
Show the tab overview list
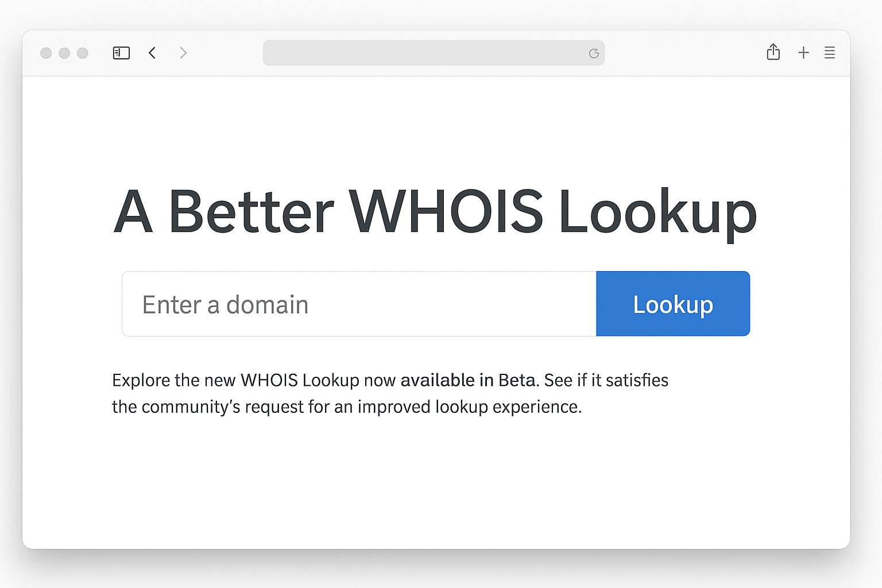click(x=830, y=52)
